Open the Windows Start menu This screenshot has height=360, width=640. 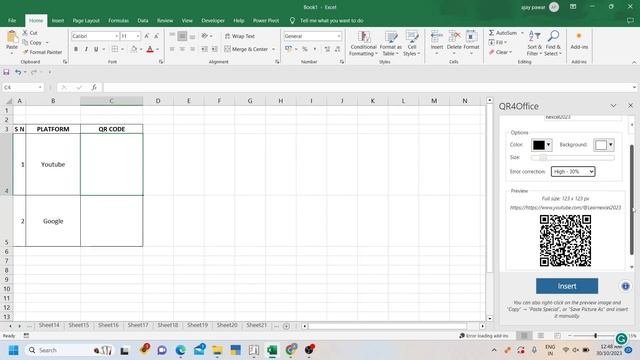click(13, 350)
